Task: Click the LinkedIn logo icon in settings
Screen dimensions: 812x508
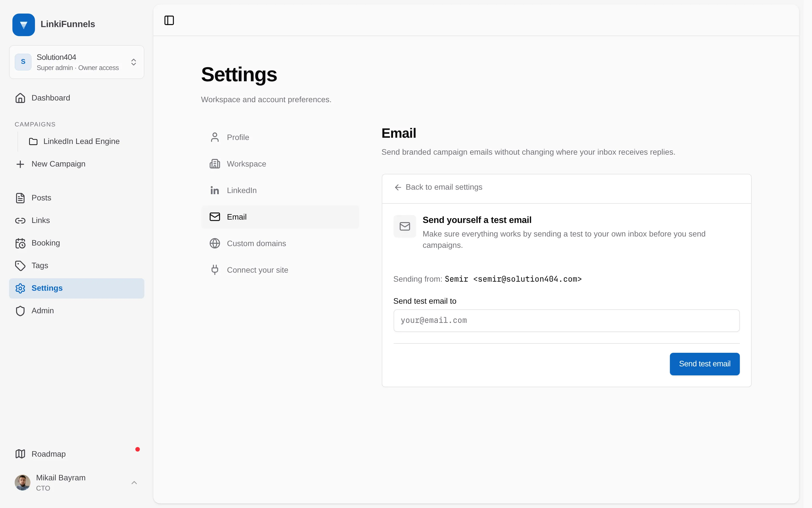Action: point(215,190)
